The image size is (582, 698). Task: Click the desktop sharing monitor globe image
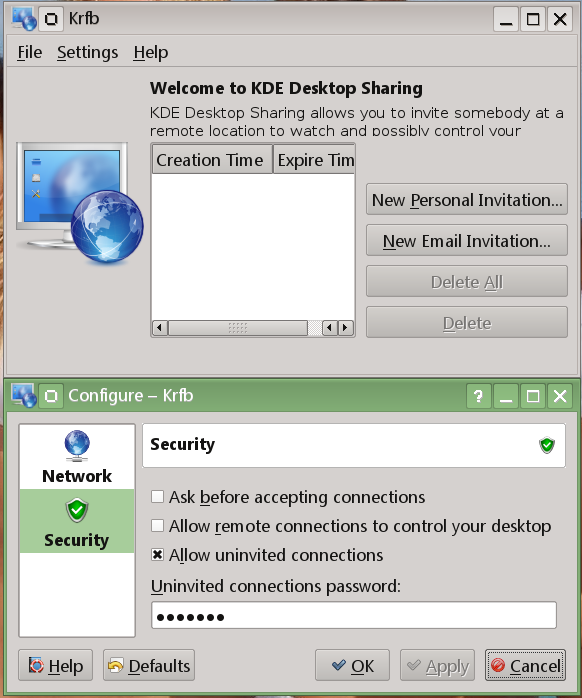(80, 202)
